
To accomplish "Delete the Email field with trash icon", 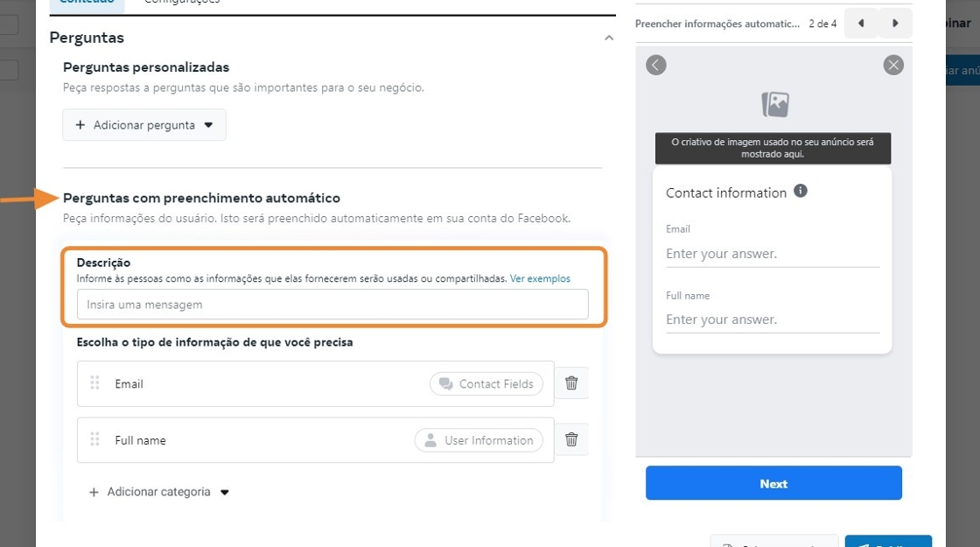I will (571, 383).
